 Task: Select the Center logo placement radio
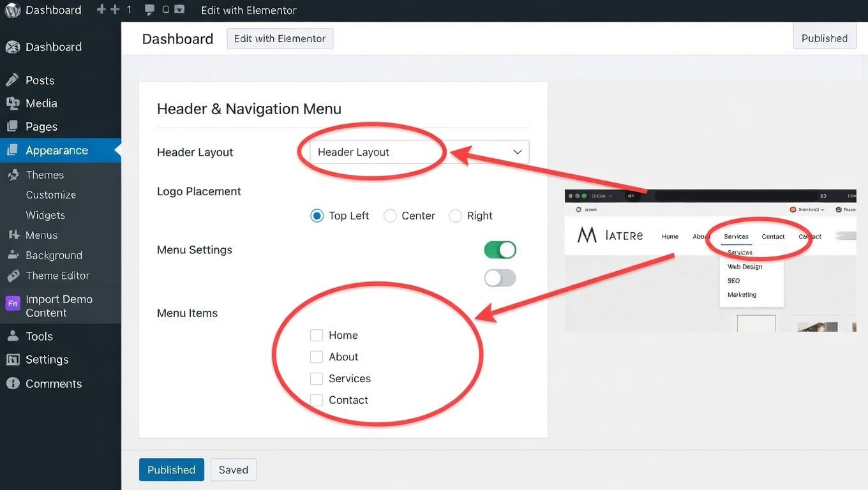[390, 216]
